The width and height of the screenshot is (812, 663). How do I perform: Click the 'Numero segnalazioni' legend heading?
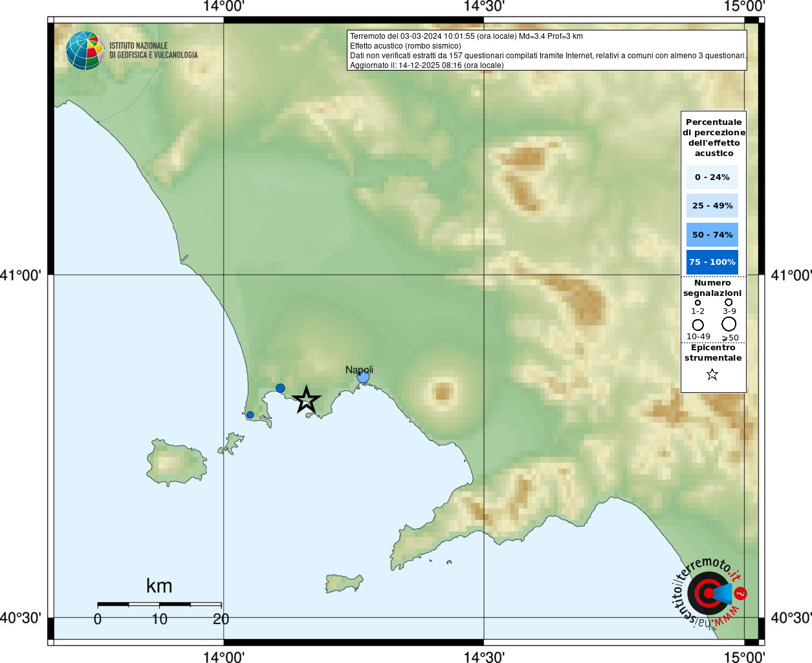[712, 288]
